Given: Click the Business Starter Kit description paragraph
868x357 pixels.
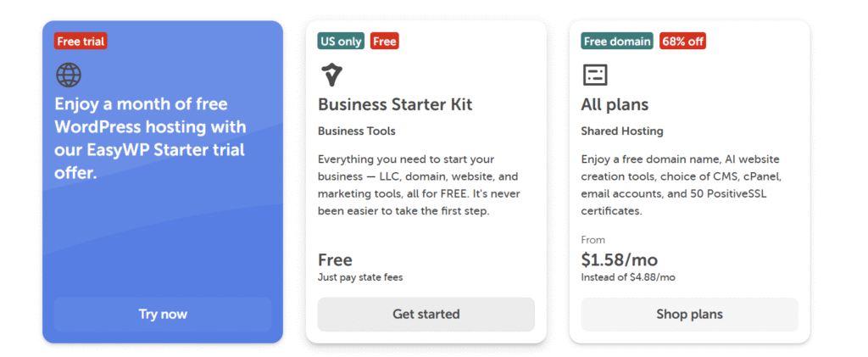Looking at the screenshot, I should coord(417,185).
